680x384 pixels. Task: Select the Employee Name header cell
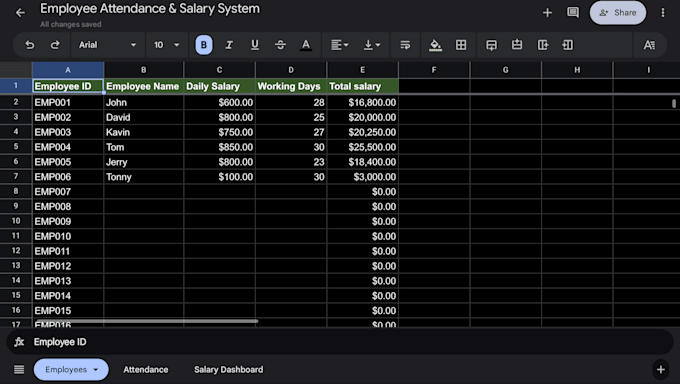coord(144,86)
